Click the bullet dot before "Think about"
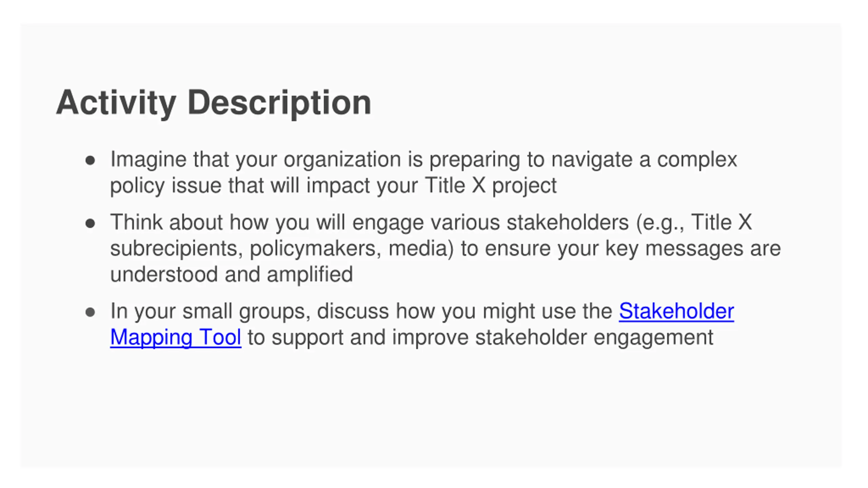 click(90, 223)
